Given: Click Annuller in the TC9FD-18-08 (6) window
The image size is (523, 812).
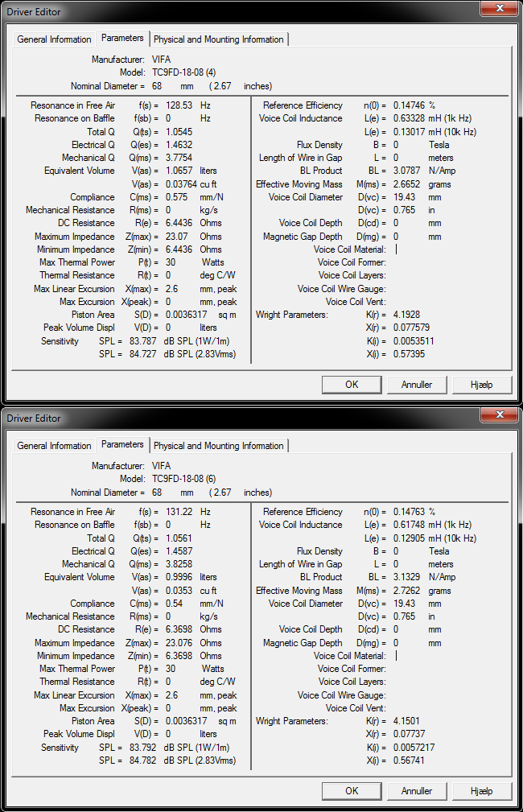Looking at the screenshot, I should pyautogui.click(x=416, y=791).
